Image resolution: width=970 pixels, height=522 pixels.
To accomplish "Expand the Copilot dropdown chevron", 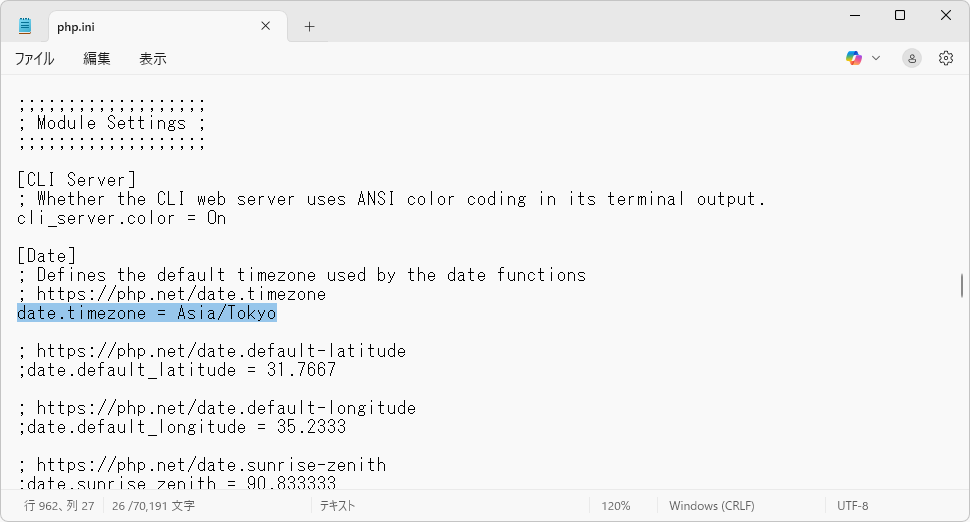I will tap(876, 58).
